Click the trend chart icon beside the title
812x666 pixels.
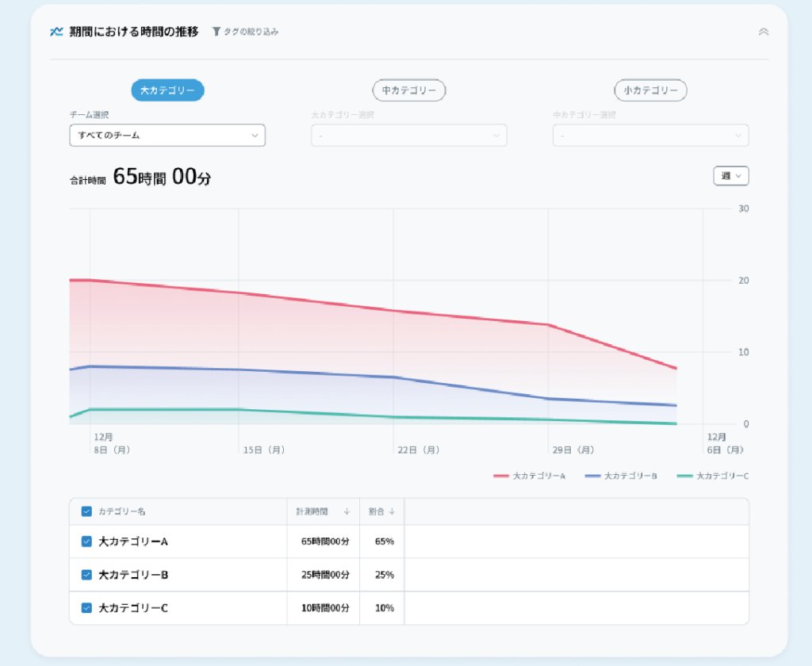[x=56, y=32]
